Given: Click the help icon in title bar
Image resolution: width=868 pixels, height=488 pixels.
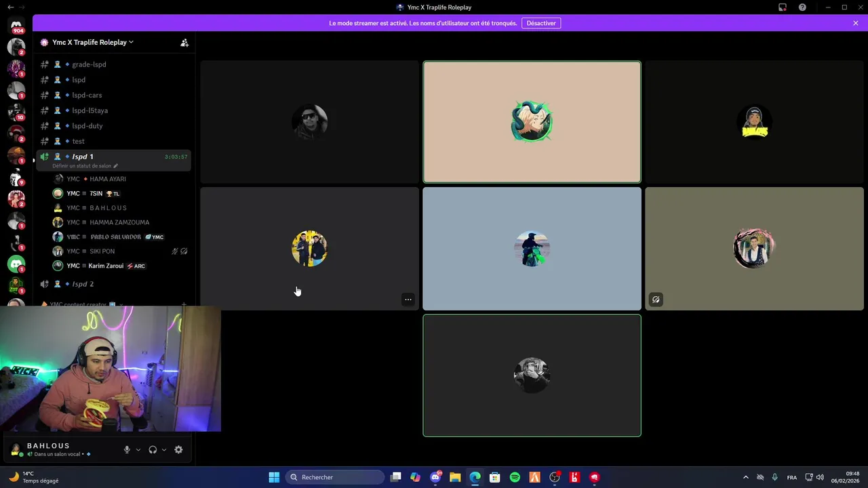Looking at the screenshot, I should (802, 7).
